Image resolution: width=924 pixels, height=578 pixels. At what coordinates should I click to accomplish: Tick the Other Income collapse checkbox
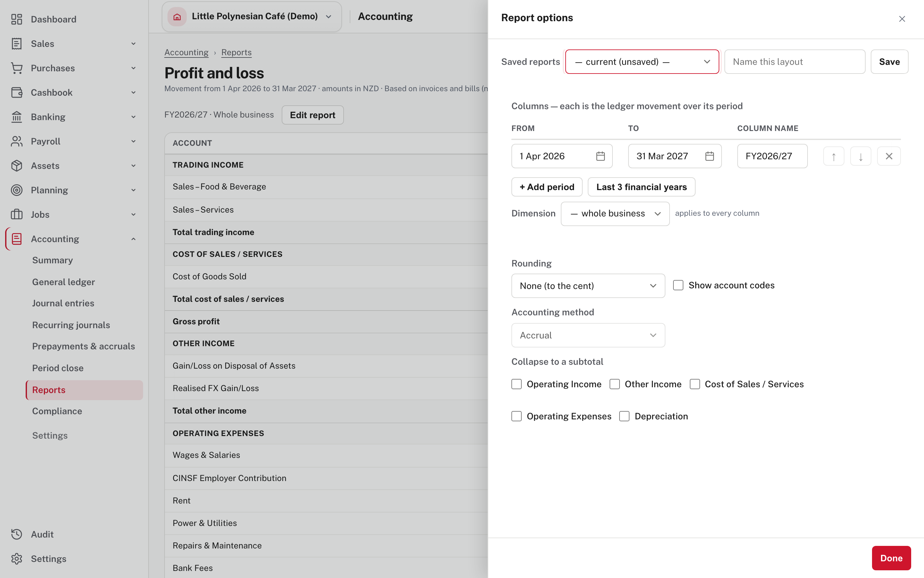615,384
